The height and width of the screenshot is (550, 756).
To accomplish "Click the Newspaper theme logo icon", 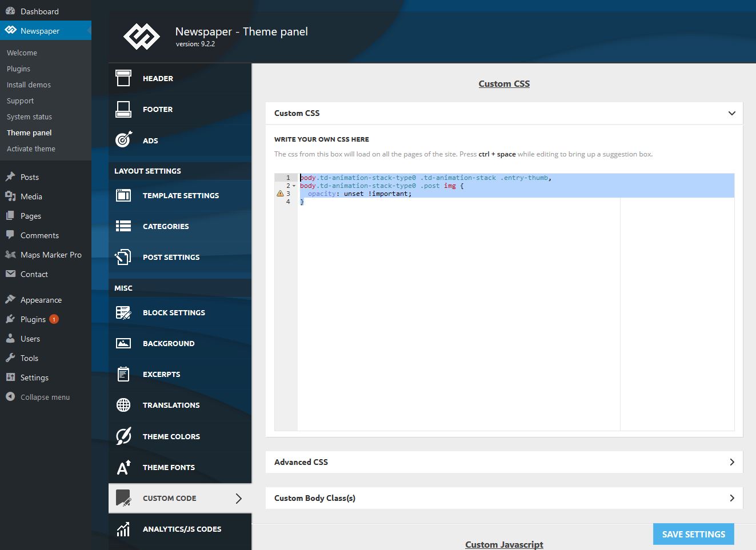I will point(142,37).
